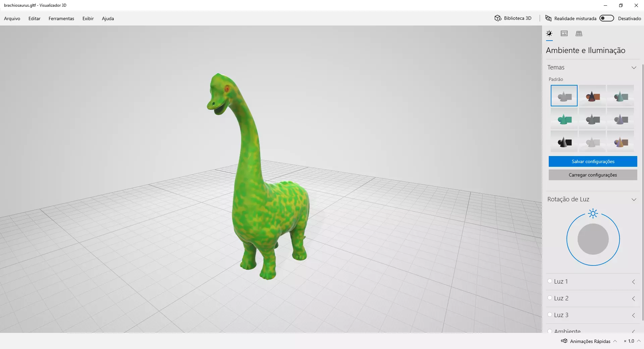This screenshot has width=644, height=349.
Task: Open the Exibir menu
Action: [88, 18]
